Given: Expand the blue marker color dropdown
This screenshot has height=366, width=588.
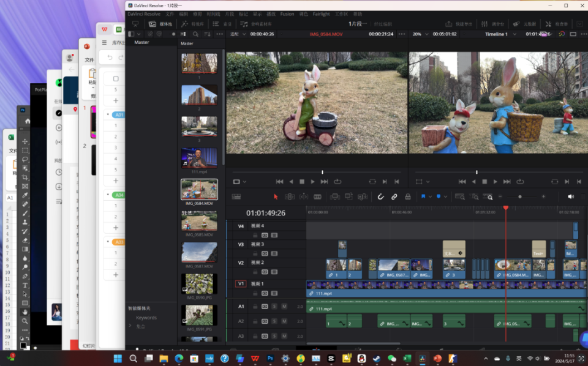Looking at the screenshot, I should (x=446, y=196).
